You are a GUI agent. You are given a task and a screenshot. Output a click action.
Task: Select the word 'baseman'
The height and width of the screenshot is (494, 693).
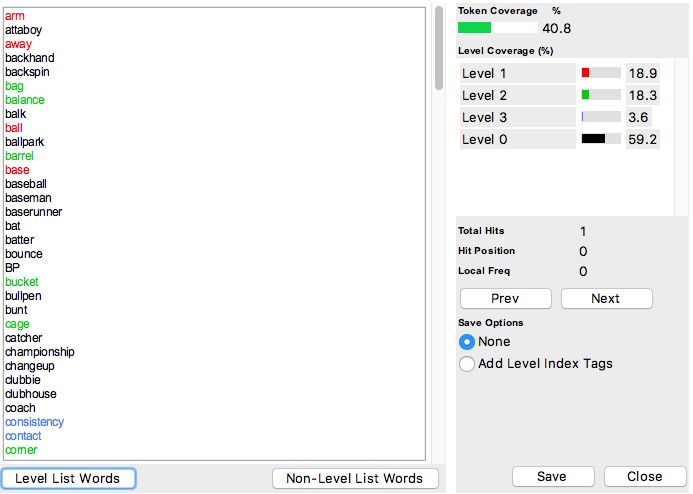(x=28, y=198)
